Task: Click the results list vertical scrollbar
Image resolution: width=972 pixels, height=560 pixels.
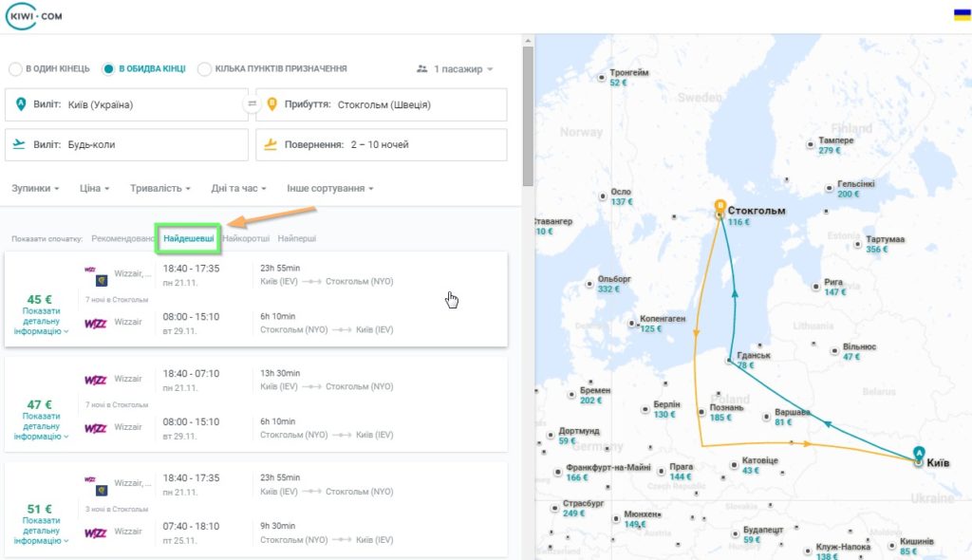Action: [528, 117]
